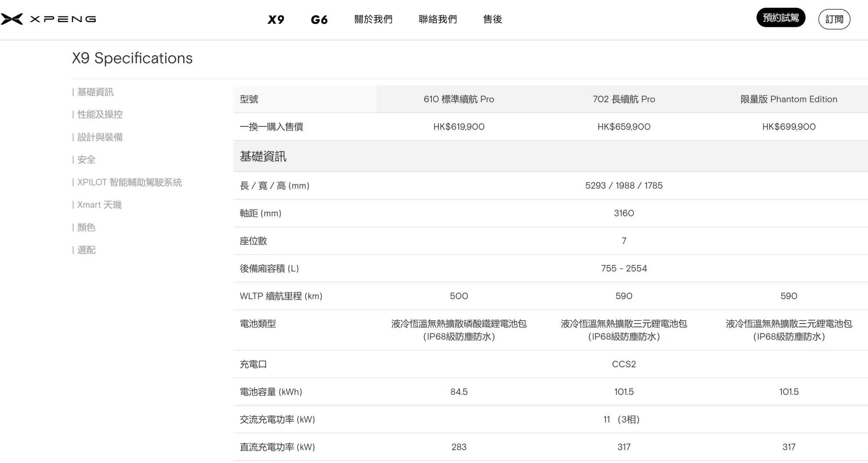This screenshot has width=868, height=463.
Task: Go to Xmart 天璣 section
Action: pyautogui.click(x=99, y=205)
